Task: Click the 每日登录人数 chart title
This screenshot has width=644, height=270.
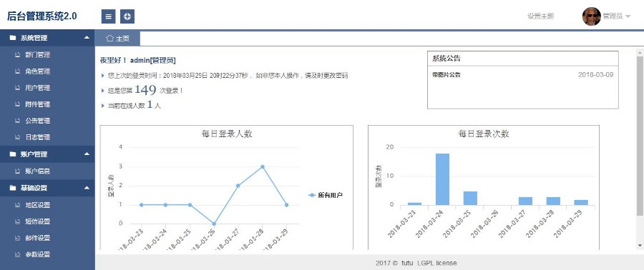Action: pyautogui.click(x=227, y=134)
